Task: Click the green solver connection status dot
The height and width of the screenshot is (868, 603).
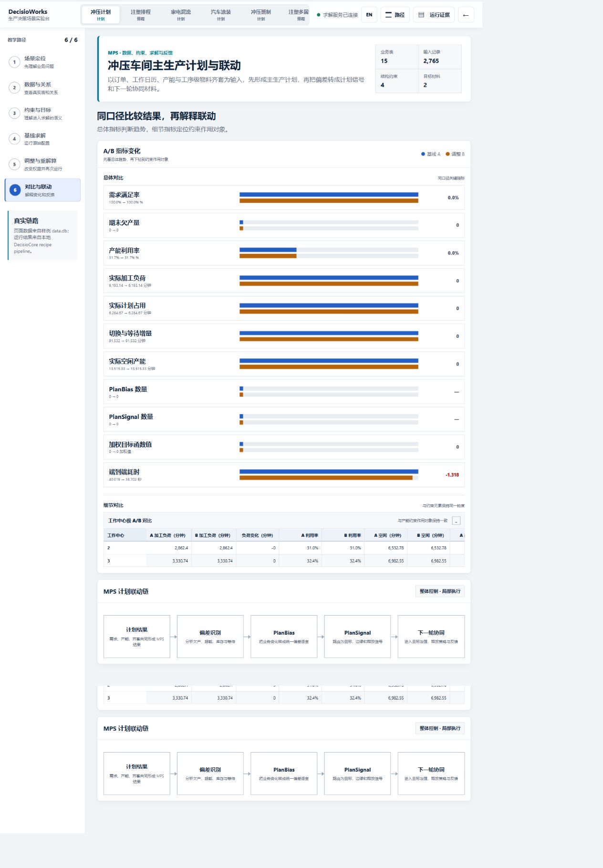Action: click(x=319, y=15)
